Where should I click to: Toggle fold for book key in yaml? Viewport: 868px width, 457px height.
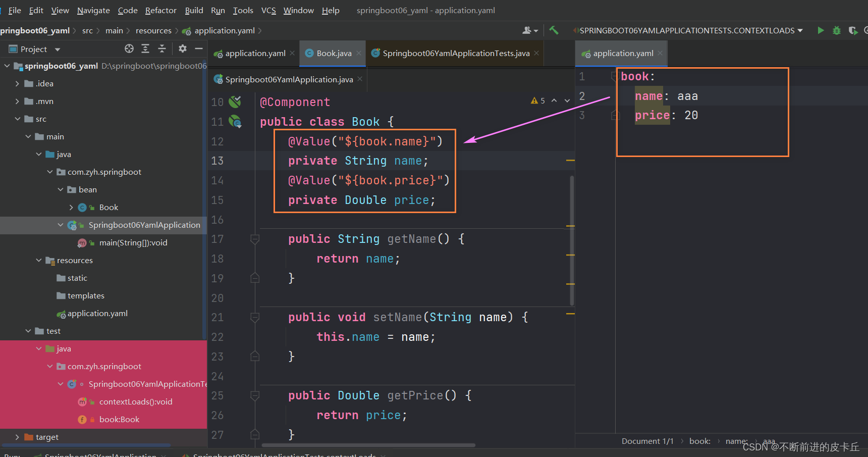[x=614, y=76]
